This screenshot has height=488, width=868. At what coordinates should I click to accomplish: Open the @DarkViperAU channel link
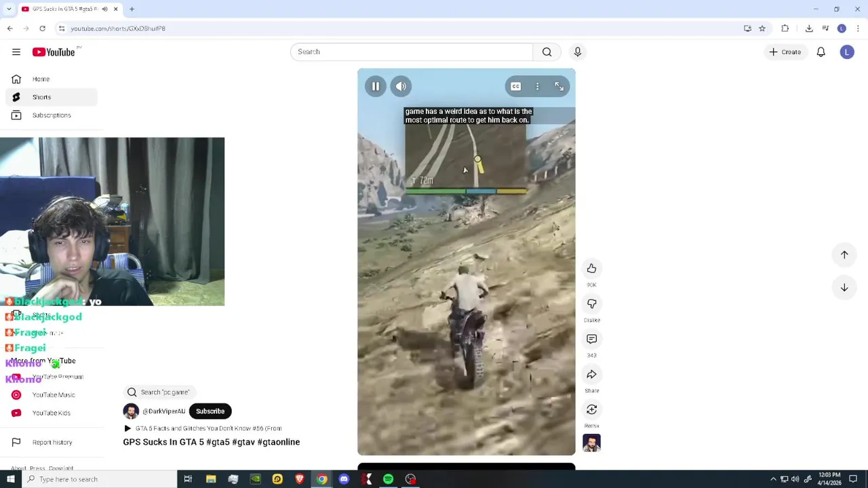tap(163, 411)
